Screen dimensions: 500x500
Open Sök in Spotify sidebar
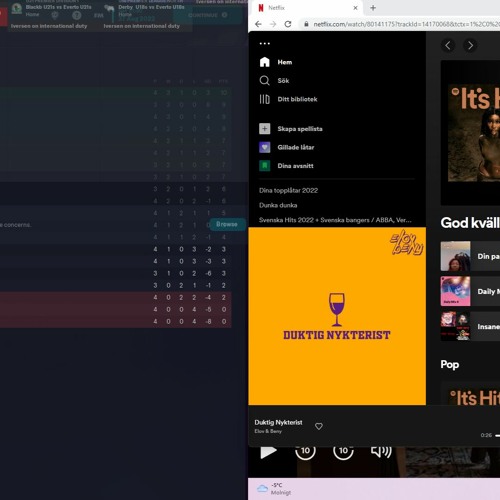pyautogui.click(x=274, y=80)
